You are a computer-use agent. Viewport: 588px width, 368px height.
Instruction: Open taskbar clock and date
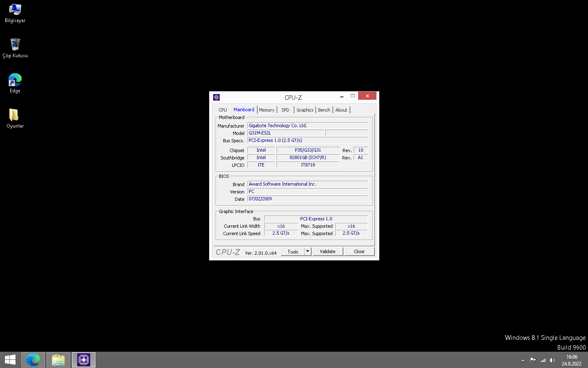coord(572,360)
